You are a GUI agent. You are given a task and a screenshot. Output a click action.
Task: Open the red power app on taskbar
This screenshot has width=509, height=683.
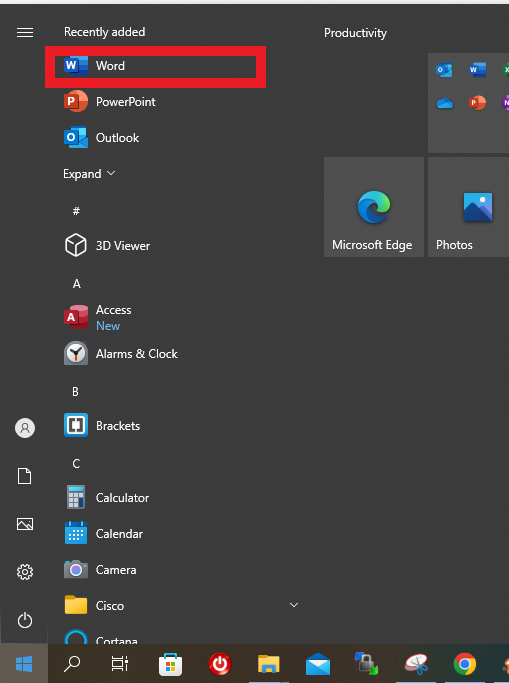[x=220, y=664]
